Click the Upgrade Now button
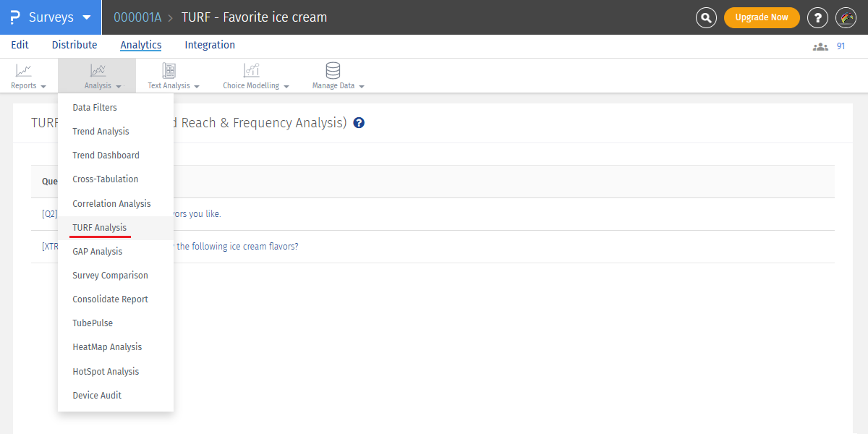 pos(762,17)
